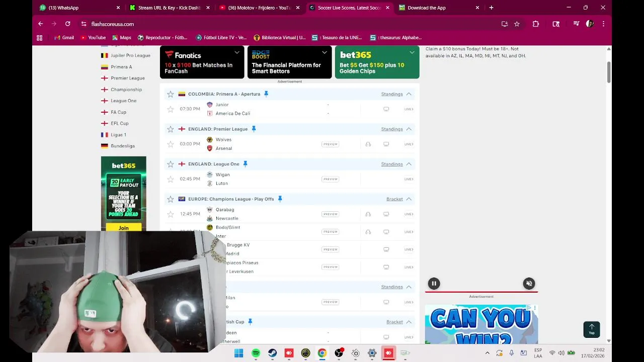Switch to Download the App tab
This screenshot has height=362, width=644.
pos(439,8)
